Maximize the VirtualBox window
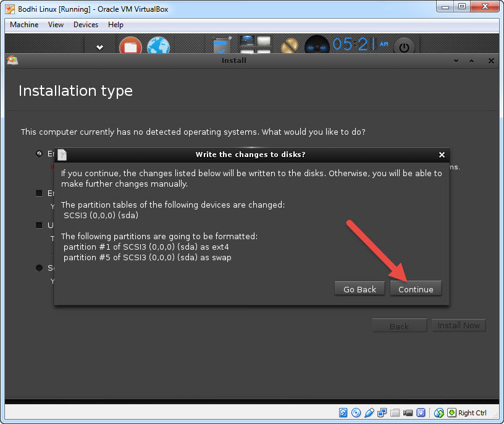The height and width of the screenshot is (424, 504). point(462,7)
